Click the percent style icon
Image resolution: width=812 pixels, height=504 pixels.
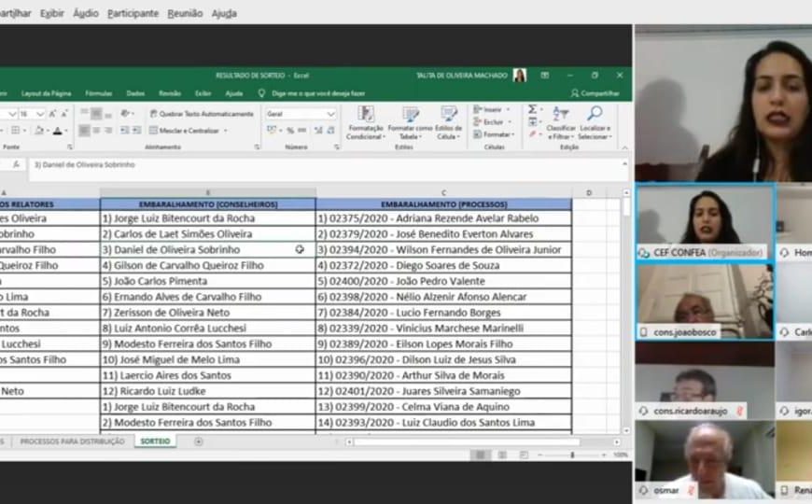(290, 131)
